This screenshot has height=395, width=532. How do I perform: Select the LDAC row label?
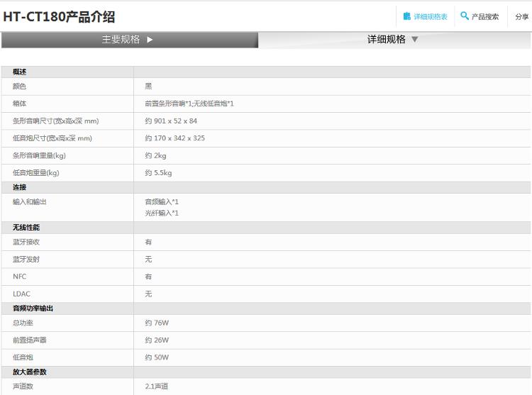click(21, 294)
